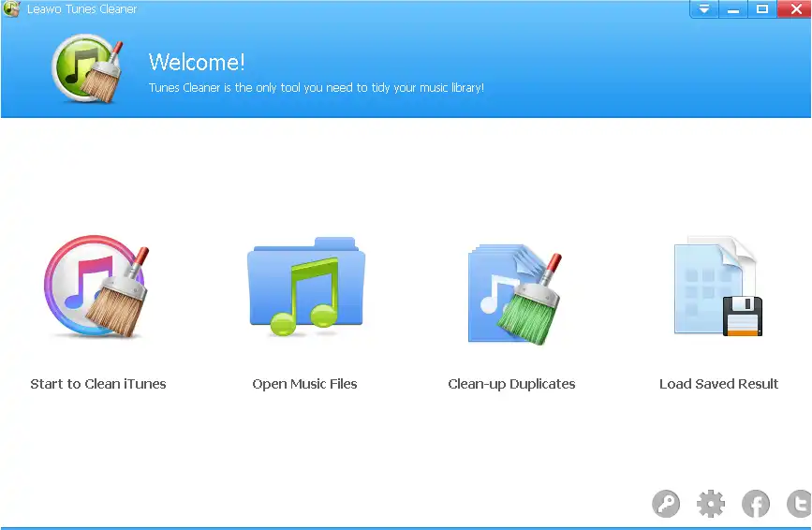Click the small app icon in title bar
Image resolution: width=812 pixels, height=530 pixels.
11,9
